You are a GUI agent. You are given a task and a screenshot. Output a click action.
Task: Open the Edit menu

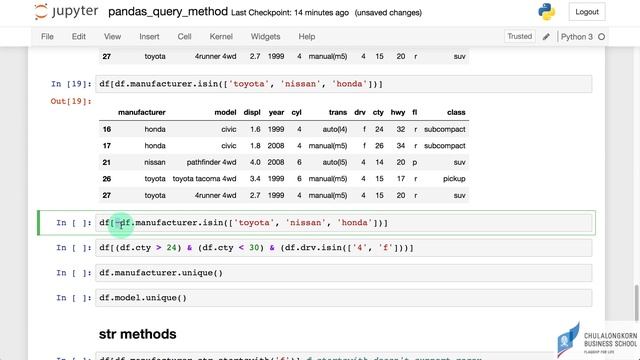click(x=79, y=36)
